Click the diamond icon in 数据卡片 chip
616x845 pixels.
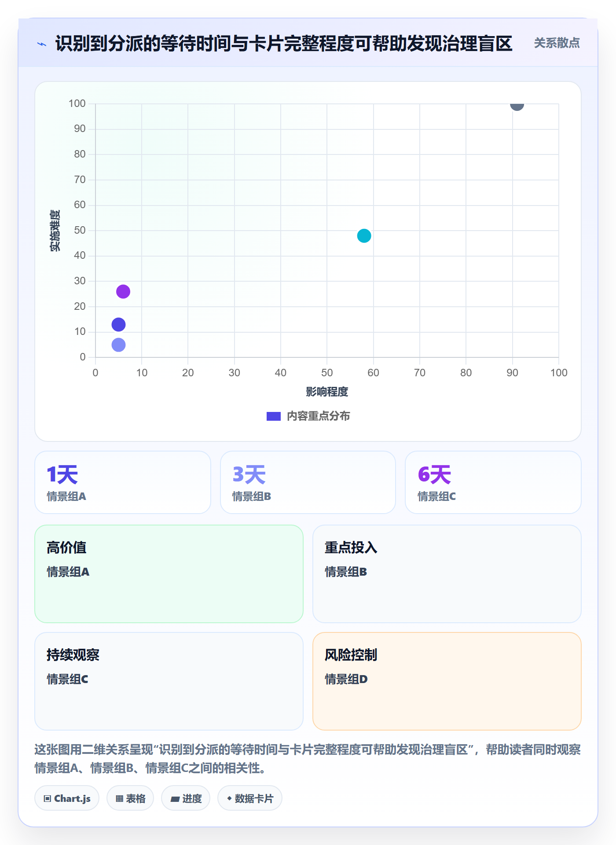click(229, 798)
